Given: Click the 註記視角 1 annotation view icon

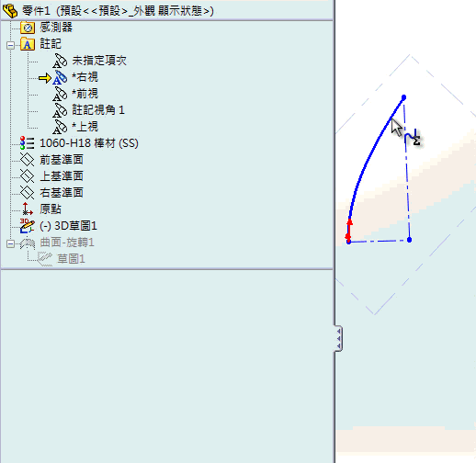Looking at the screenshot, I should click(60, 110).
